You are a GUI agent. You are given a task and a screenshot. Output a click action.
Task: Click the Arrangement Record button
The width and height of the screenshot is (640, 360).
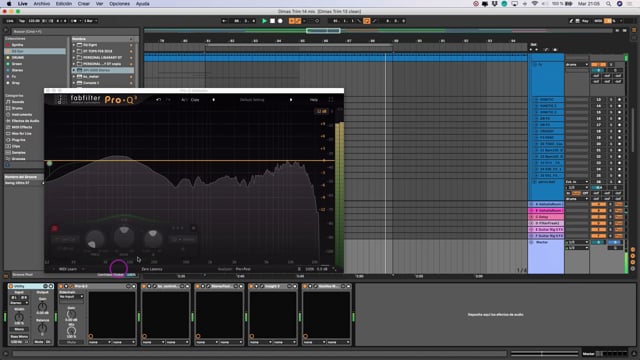[x=280, y=21]
